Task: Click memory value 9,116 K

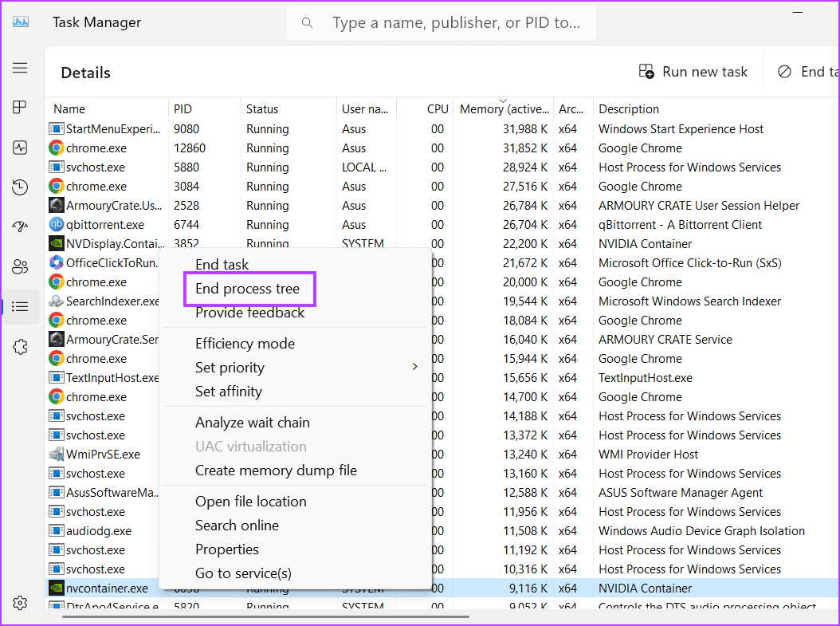Action: 528,588
